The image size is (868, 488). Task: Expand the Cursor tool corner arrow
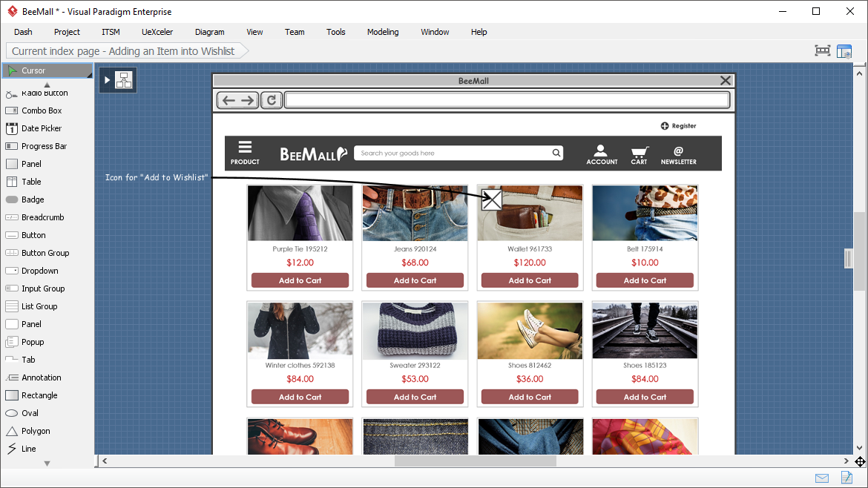(x=89, y=75)
